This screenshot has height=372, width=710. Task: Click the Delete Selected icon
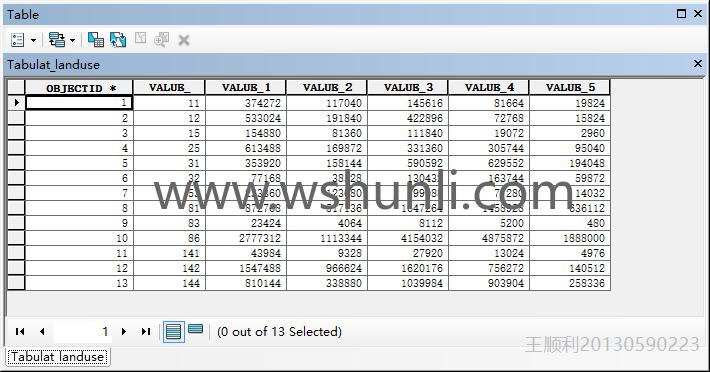pos(183,40)
